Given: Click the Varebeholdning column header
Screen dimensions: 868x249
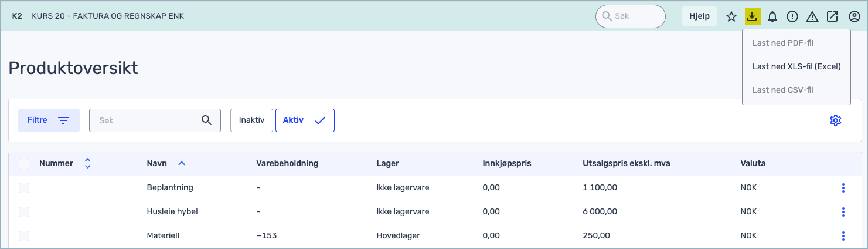Looking at the screenshot, I should point(287,164).
